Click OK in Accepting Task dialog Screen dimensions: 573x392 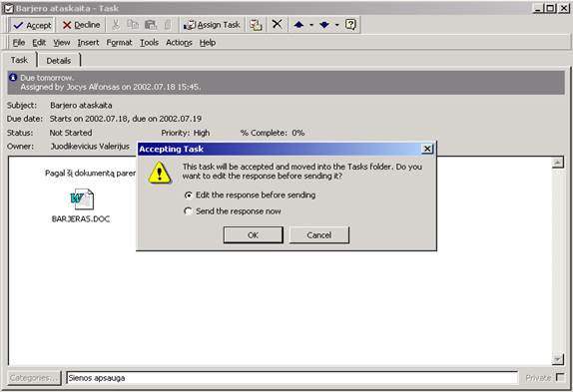tap(253, 235)
